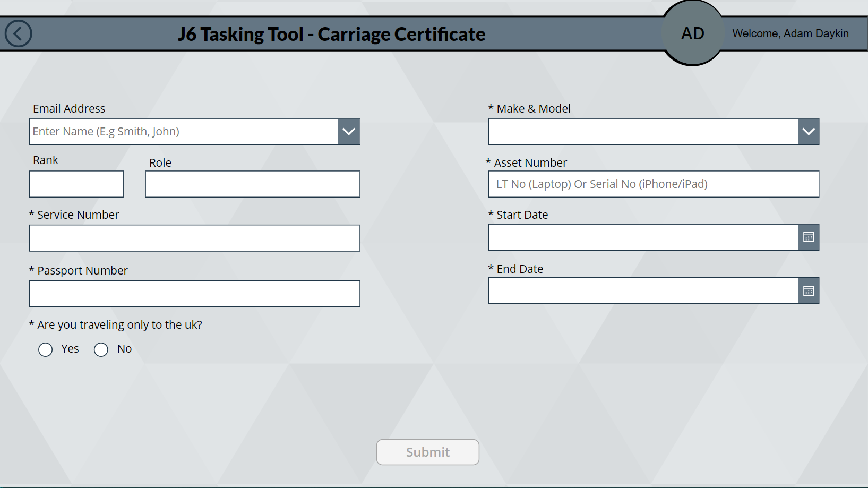
Task: Open the AD user avatar circle
Action: pos(693,33)
